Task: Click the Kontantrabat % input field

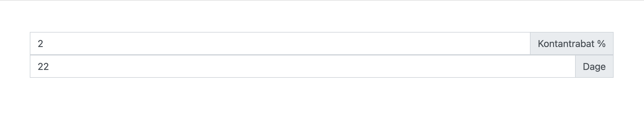Action: pyautogui.click(x=280, y=44)
